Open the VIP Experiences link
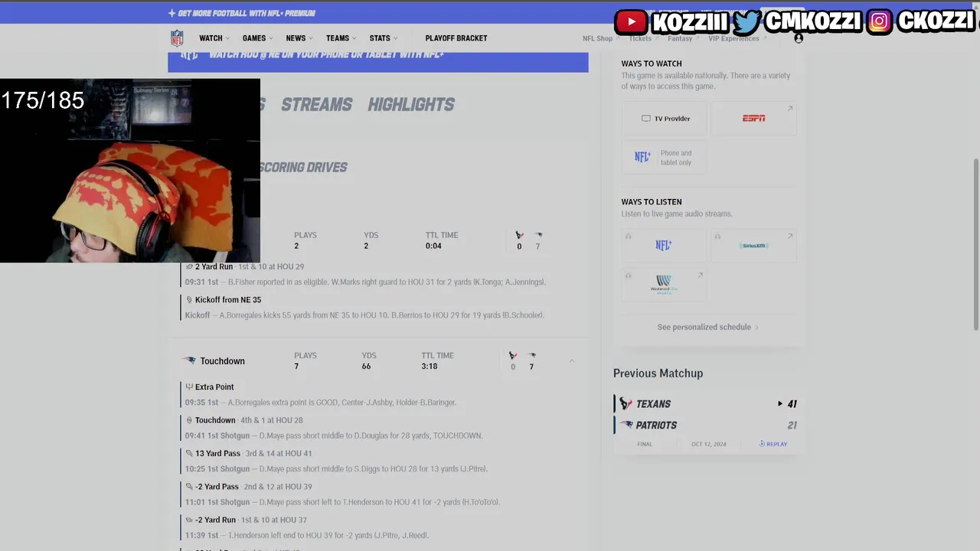Viewport: 980px width, 551px height. tap(737, 38)
